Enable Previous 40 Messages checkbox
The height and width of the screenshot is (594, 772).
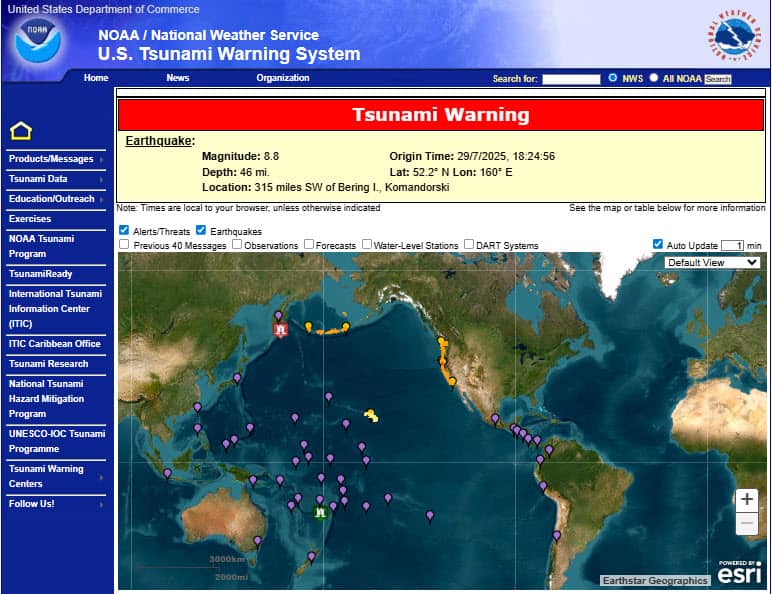pos(124,244)
